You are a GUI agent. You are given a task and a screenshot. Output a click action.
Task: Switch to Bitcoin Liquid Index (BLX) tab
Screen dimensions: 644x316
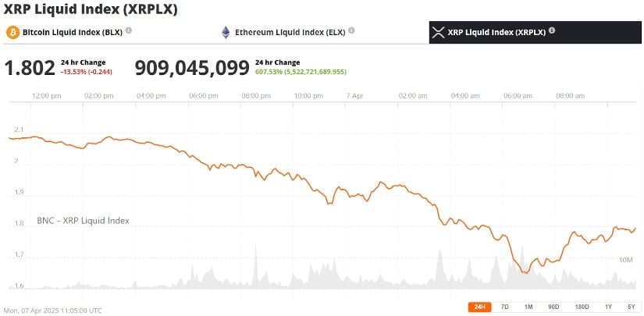click(x=71, y=32)
